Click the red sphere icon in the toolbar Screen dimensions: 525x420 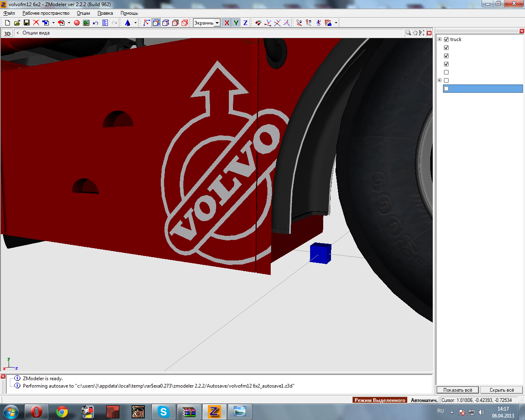tap(77, 23)
